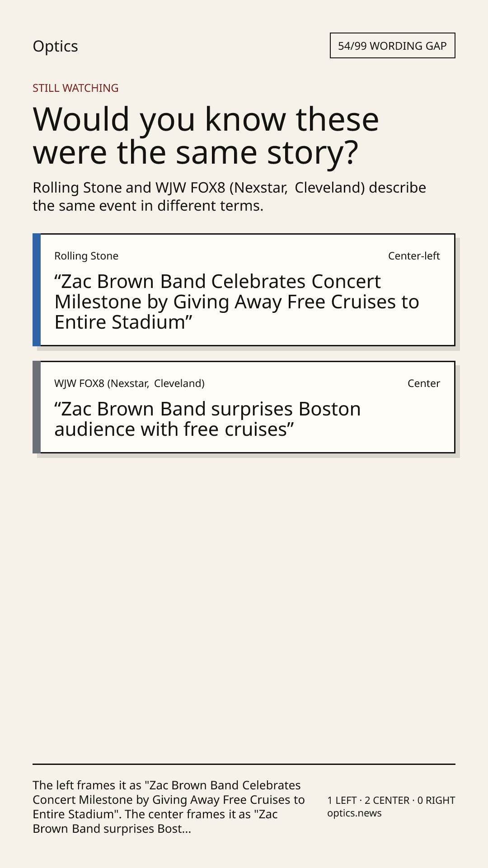Open the 'Would you know these' headline
The image size is (488, 868).
206,135
